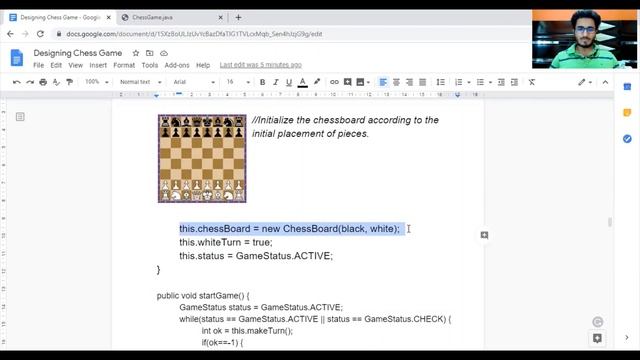Open the text color picker
640x360 pixels.
302,82
